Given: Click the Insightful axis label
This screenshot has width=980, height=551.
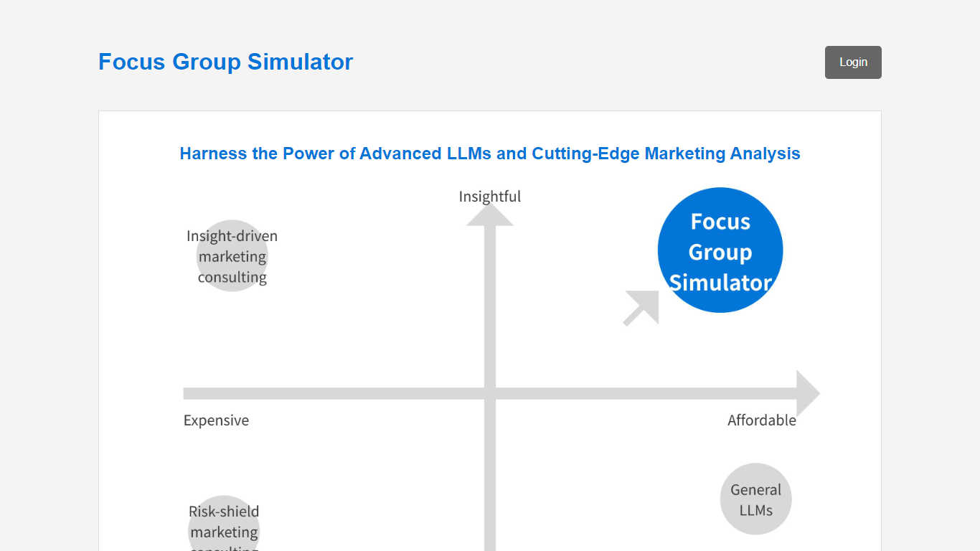Looking at the screenshot, I should 490,197.
